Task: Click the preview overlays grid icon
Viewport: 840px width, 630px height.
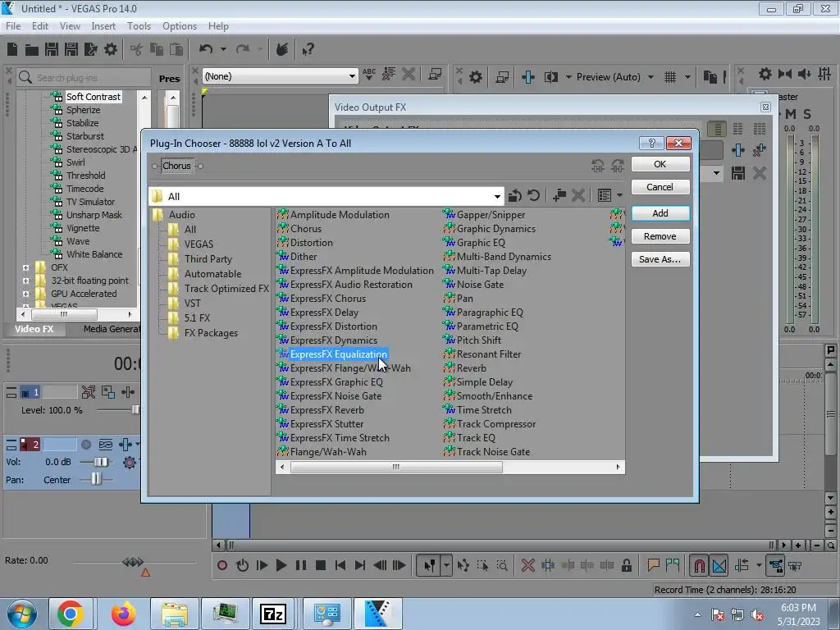Action: (670, 77)
